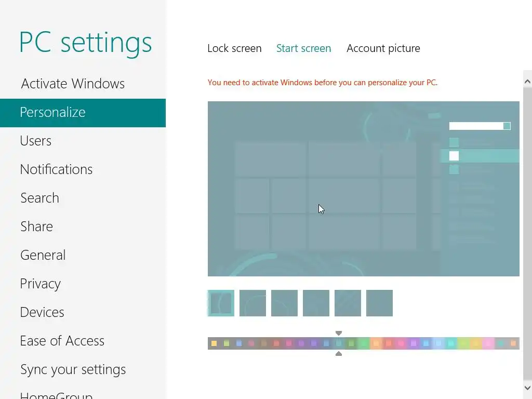532x399 pixels.
Task: Click the upward arrow marker below the color strip
Action: click(x=339, y=354)
